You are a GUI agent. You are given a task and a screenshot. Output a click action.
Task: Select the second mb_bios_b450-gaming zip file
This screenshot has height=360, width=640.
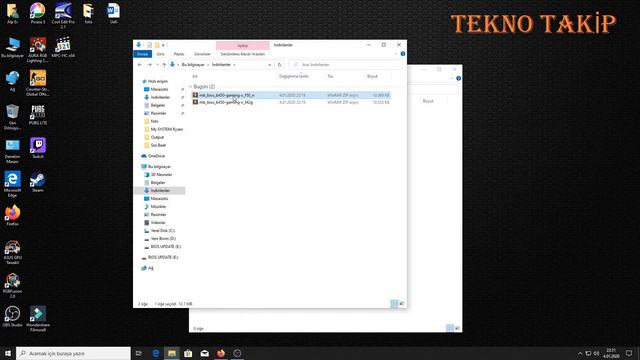291,102
